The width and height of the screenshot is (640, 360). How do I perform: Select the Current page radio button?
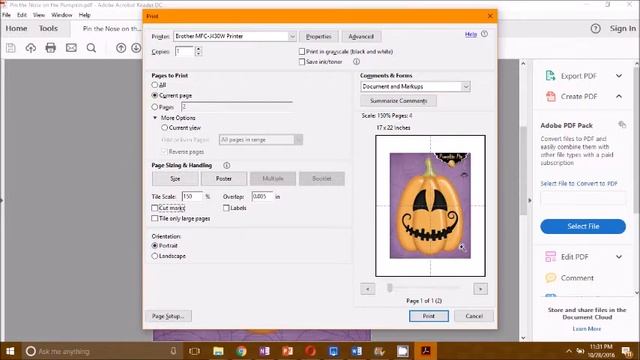click(155, 95)
